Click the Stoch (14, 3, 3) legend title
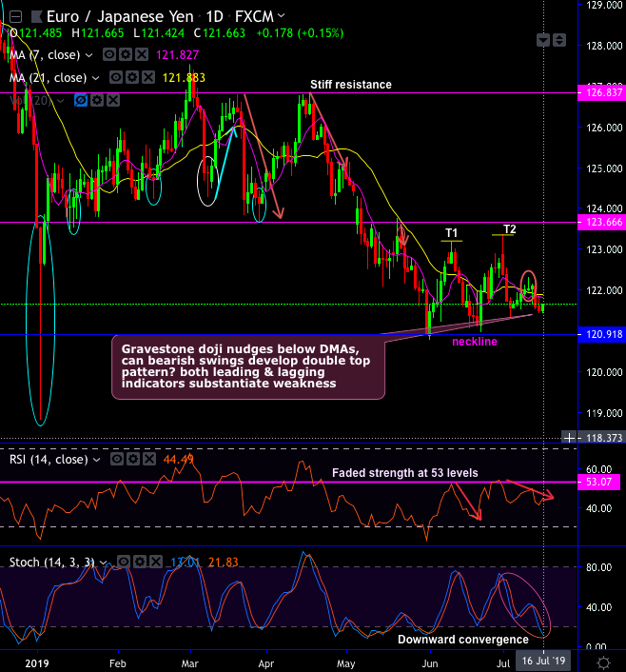Image resolution: width=626 pixels, height=672 pixels. [51, 562]
